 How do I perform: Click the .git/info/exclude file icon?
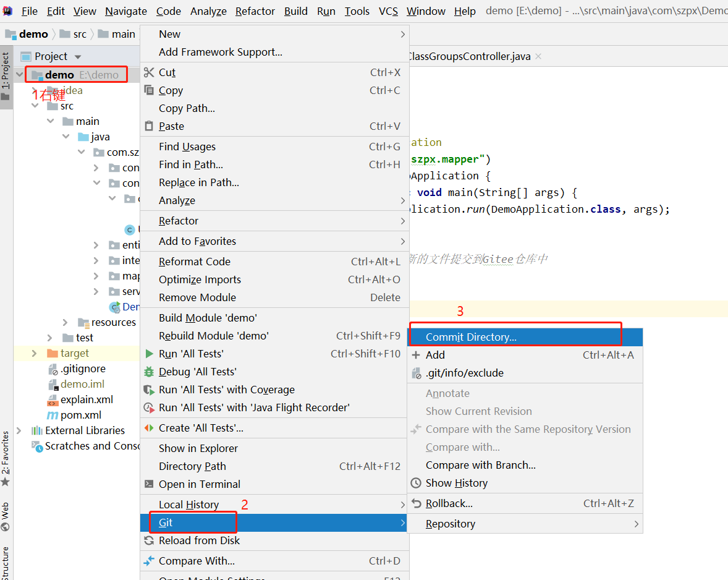417,373
